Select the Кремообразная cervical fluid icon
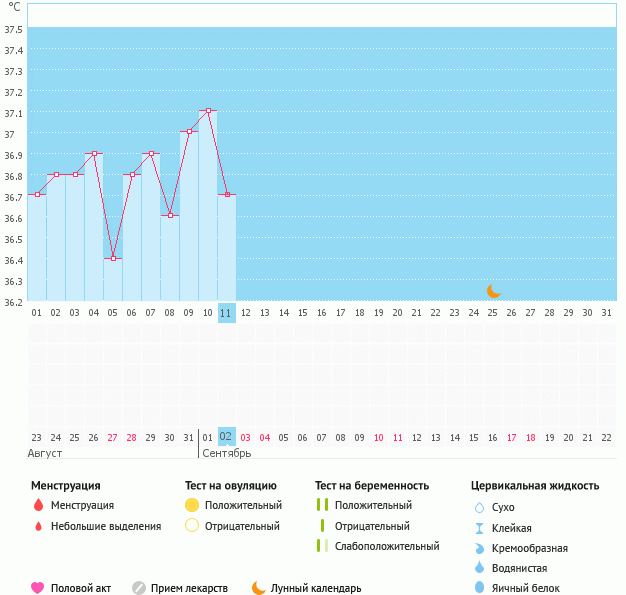This screenshot has width=626, height=595. coord(479,548)
